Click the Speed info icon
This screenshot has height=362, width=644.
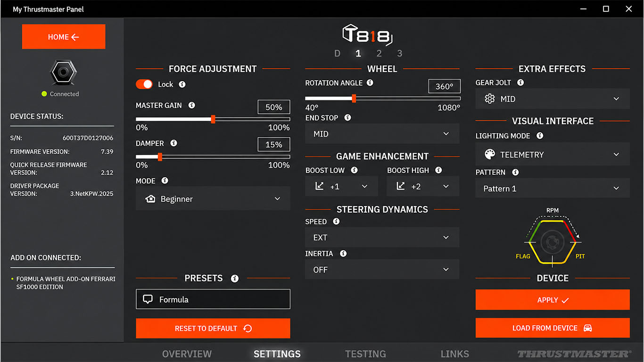336,222
